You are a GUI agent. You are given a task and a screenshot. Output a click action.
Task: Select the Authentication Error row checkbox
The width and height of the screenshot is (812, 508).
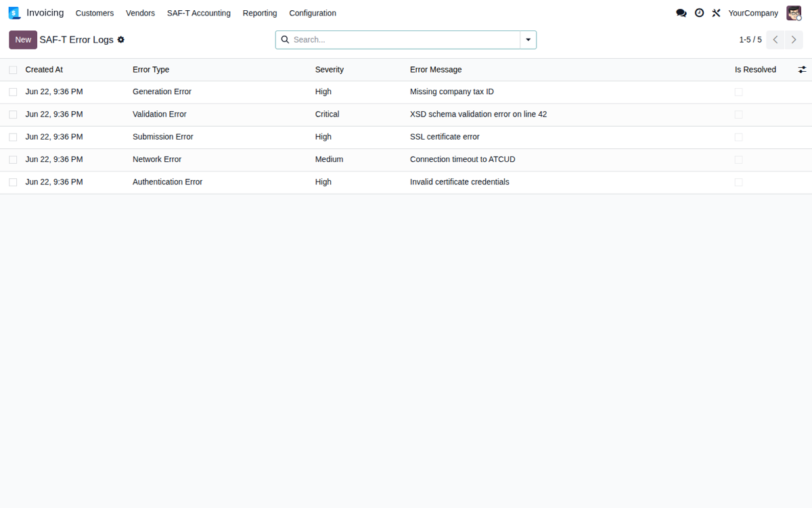point(13,182)
